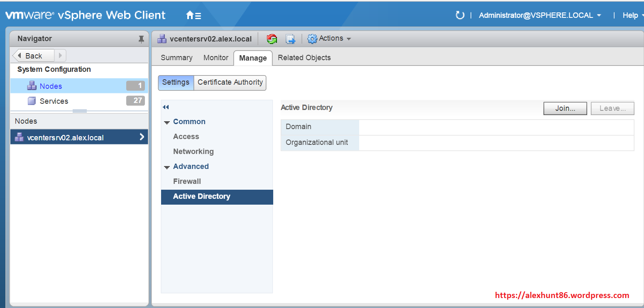Screen dimensions: 644x308
Task: Switch to the Summary tab
Action: click(176, 58)
